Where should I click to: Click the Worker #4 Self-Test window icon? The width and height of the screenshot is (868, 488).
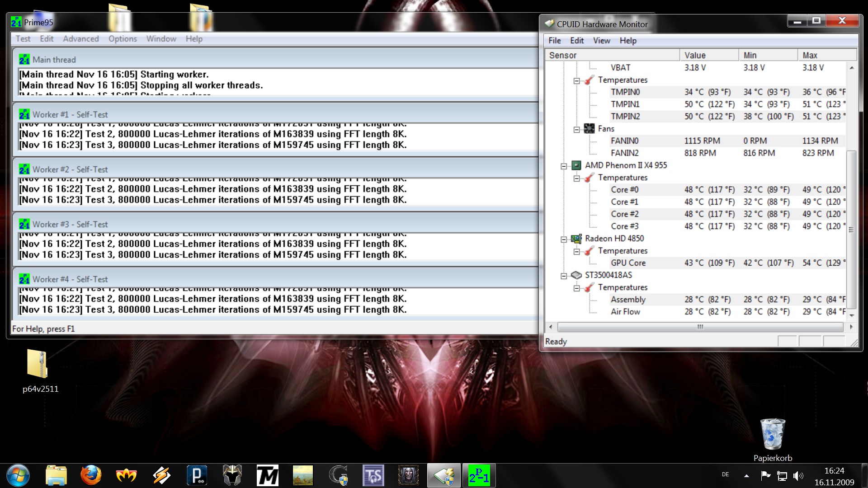(x=24, y=279)
